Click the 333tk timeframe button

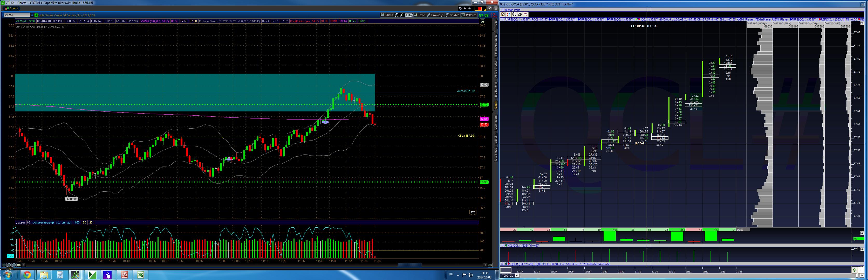[x=408, y=15]
